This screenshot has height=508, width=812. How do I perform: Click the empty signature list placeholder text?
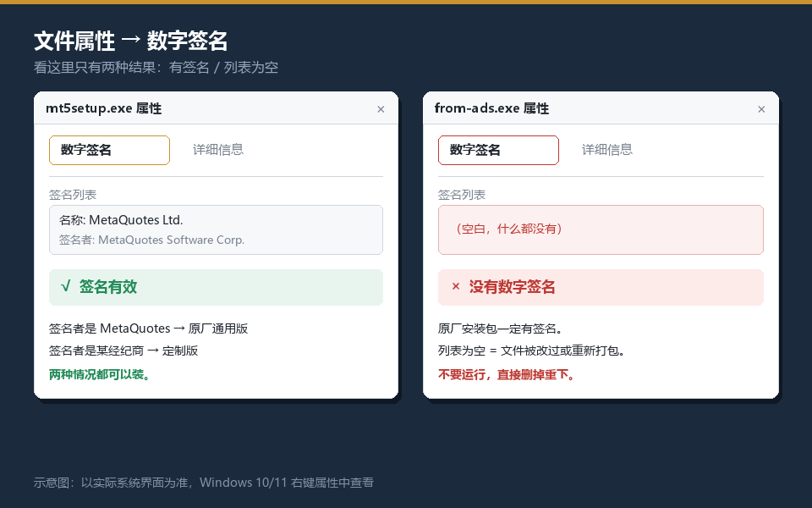coord(507,229)
